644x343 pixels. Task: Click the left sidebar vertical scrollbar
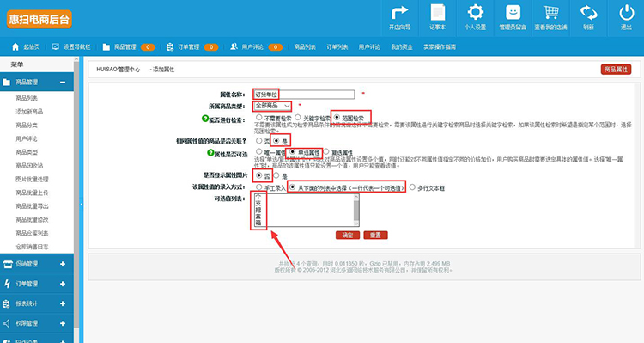click(x=76, y=199)
